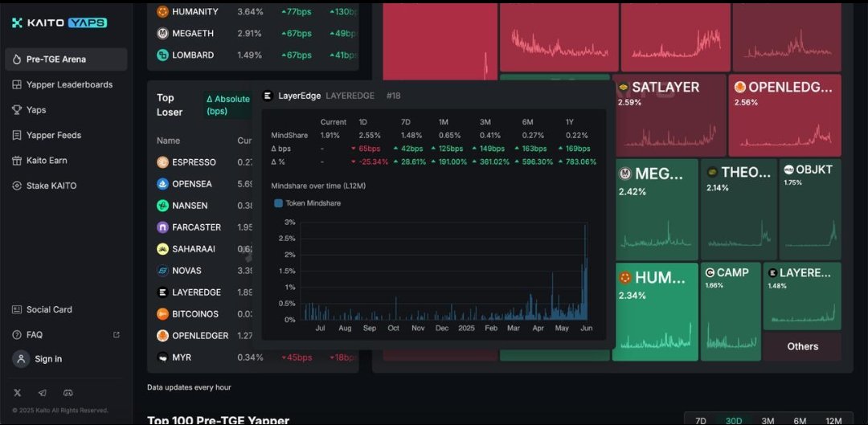Open the X (Twitter) social icon
The width and height of the screenshot is (868, 425).
pyautogui.click(x=17, y=392)
